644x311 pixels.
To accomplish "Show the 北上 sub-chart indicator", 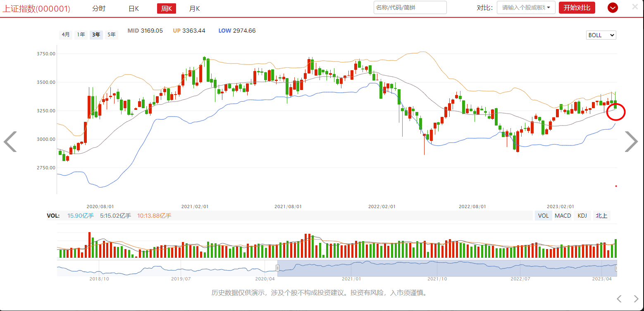I will 601,216.
